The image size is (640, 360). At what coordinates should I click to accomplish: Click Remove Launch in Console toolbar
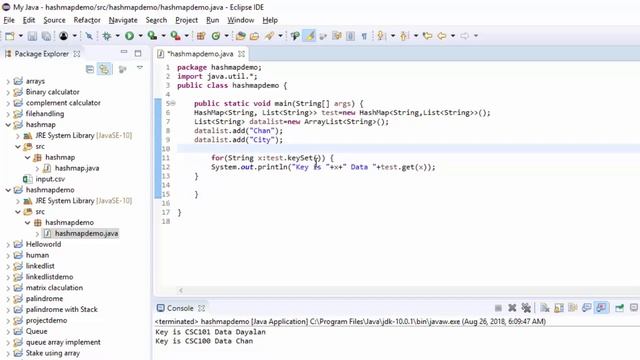point(512,308)
